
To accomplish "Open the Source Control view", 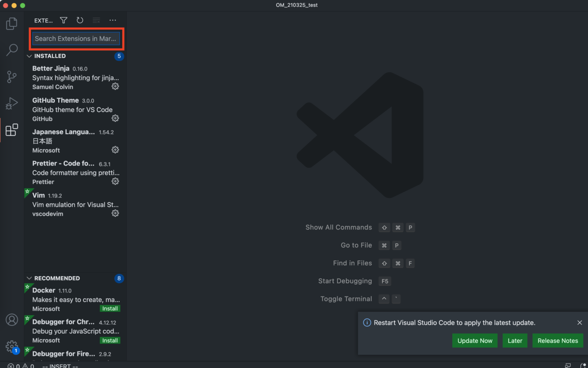I will (11, 77).
